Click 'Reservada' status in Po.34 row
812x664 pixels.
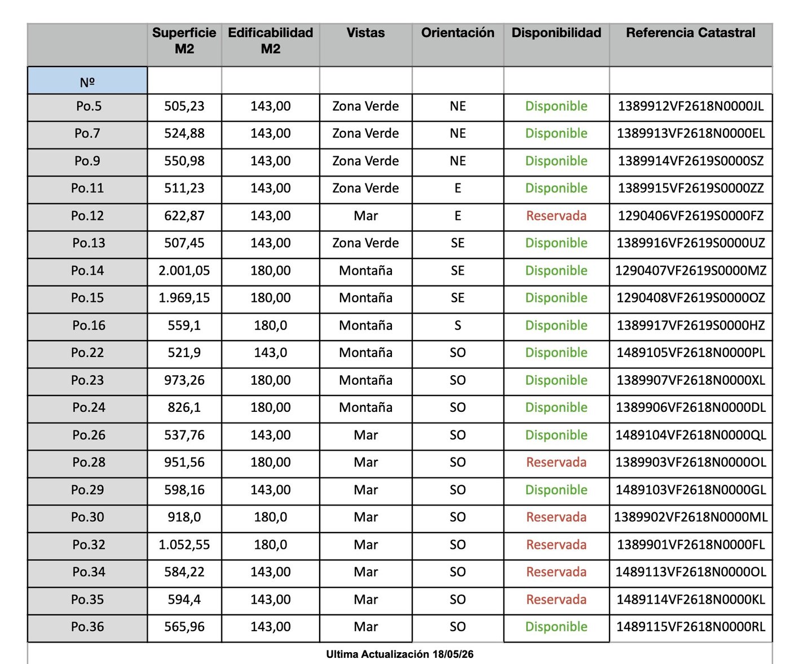point(557,571)
